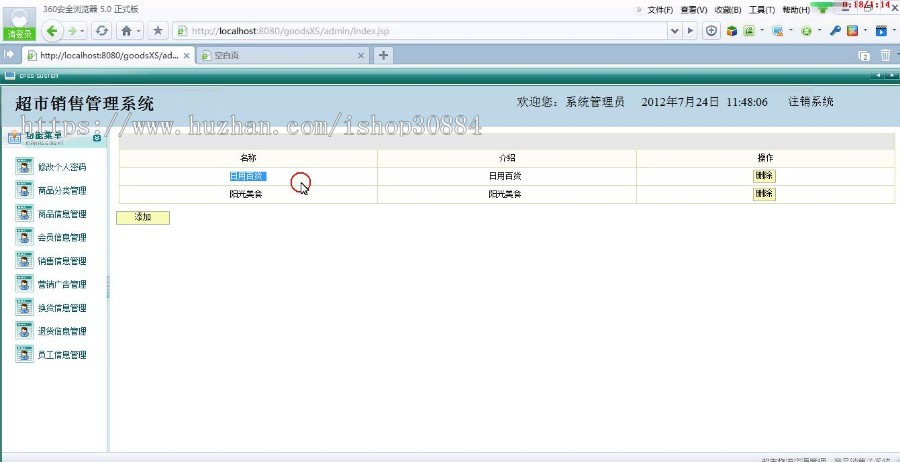Open the 帮助(H) menu
This screenshot has width=900, height=462.
[796, 10]
